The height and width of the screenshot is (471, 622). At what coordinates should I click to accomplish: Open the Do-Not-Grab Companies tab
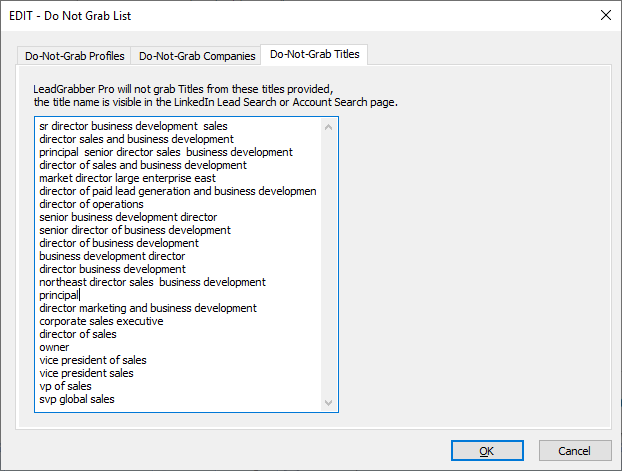point(197,56)
